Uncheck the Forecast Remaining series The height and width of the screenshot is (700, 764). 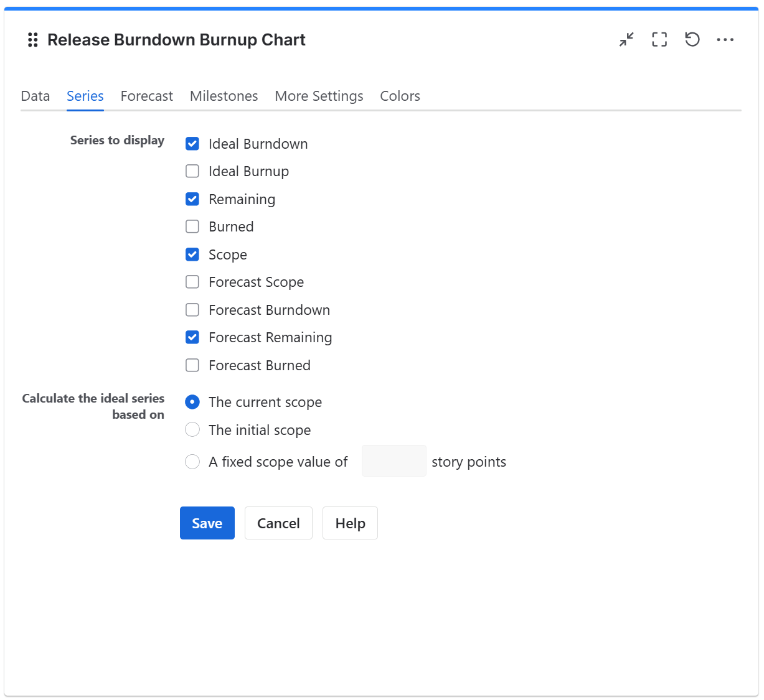click(x=192, y=337)
